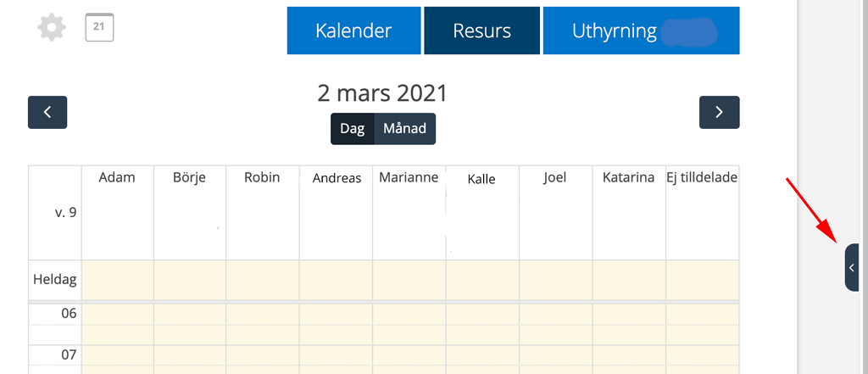Click the Ej tilldelade column header
The height and width of the screenshot is (374, 868).
point(703,177)
